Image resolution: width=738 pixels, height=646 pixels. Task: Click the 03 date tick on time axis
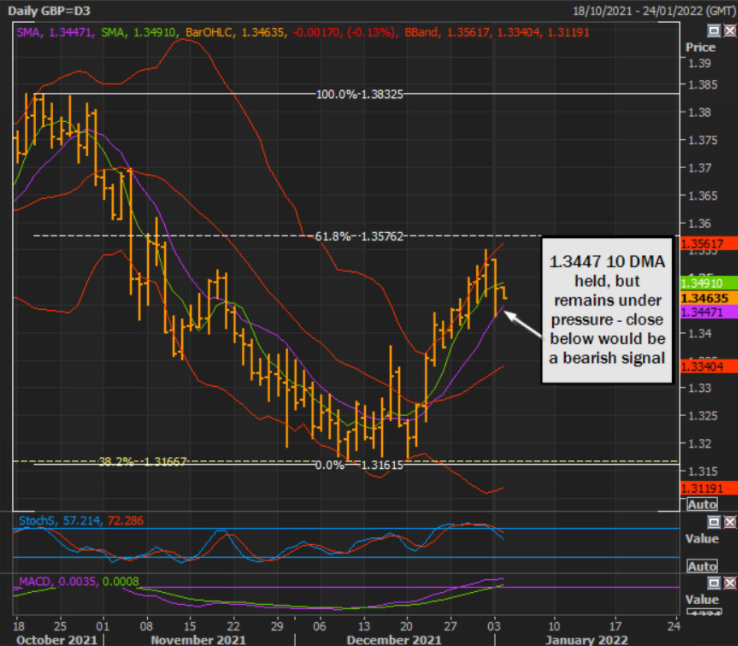(494, 626)
